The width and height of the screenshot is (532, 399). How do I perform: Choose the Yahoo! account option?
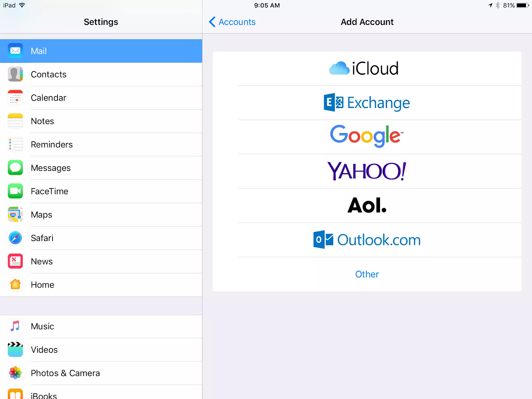(x=367, y=171)
